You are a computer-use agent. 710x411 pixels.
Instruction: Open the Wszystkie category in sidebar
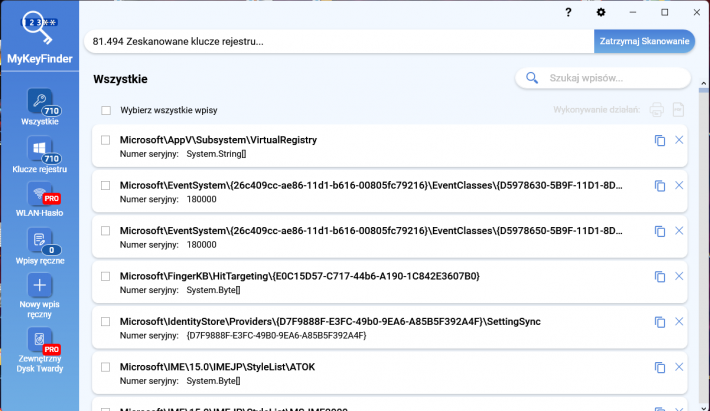(39, 107)
